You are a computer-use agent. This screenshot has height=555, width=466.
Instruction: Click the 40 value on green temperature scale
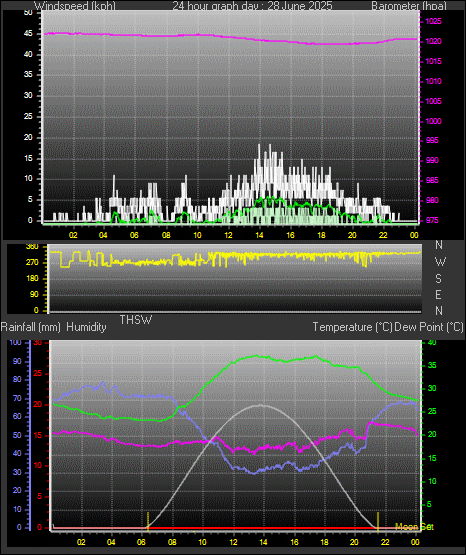coord(432,342)
